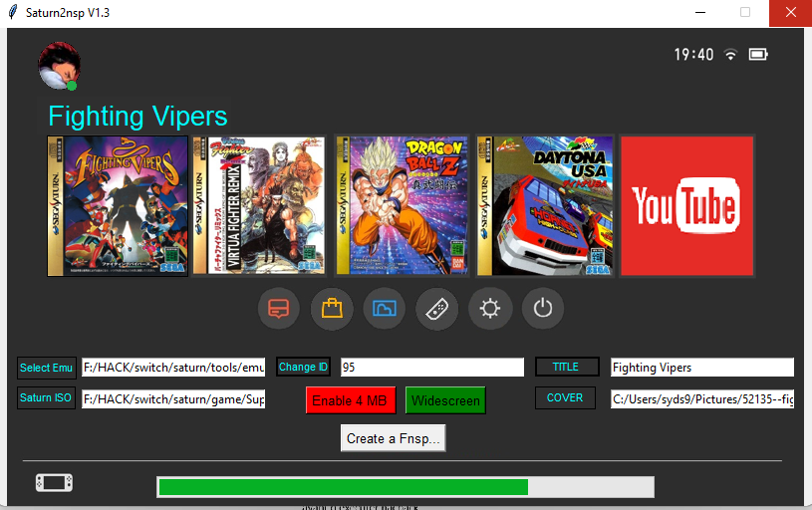Open the red news icon

(279, 309)
